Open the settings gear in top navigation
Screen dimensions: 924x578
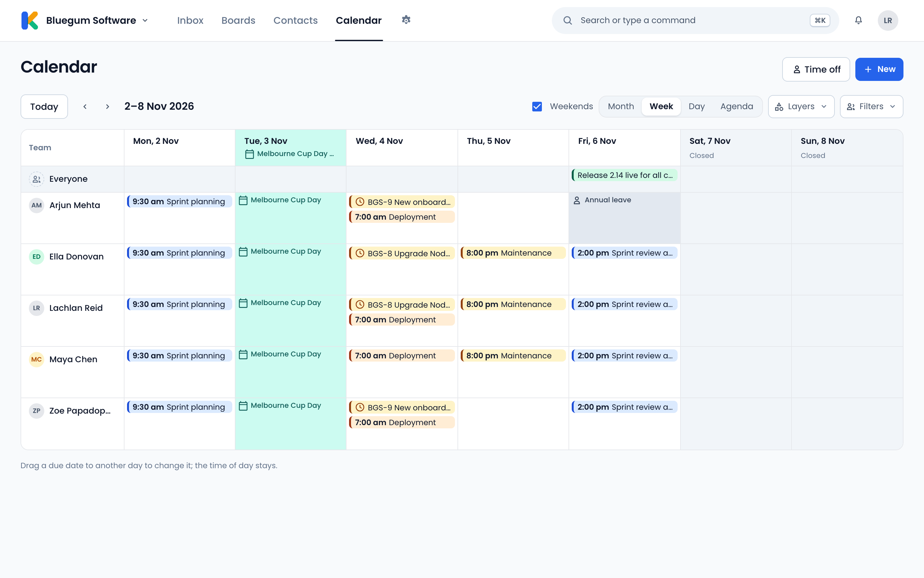406,20
